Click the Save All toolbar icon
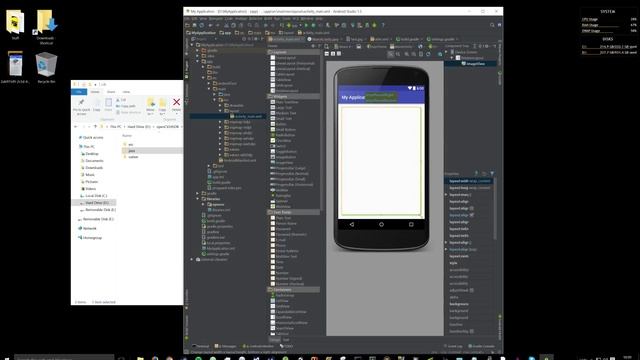This screenshot has width=640, height=360. 195,25
